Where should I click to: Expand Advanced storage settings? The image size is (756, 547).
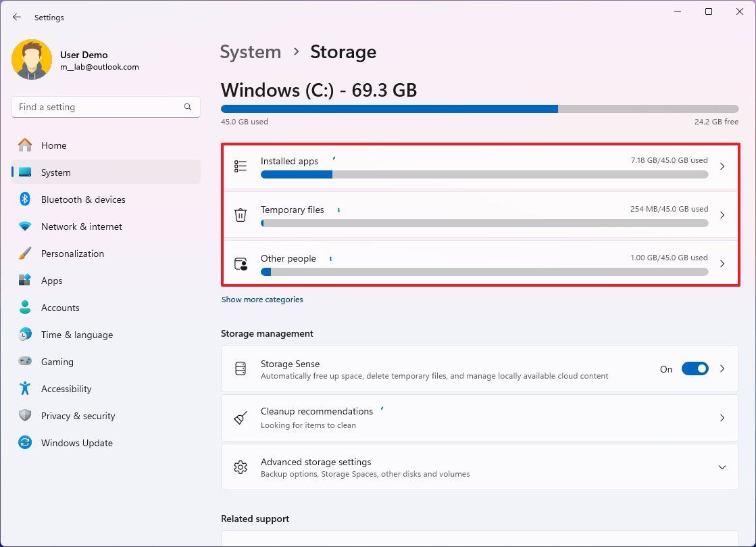click(x=722, y=467)
